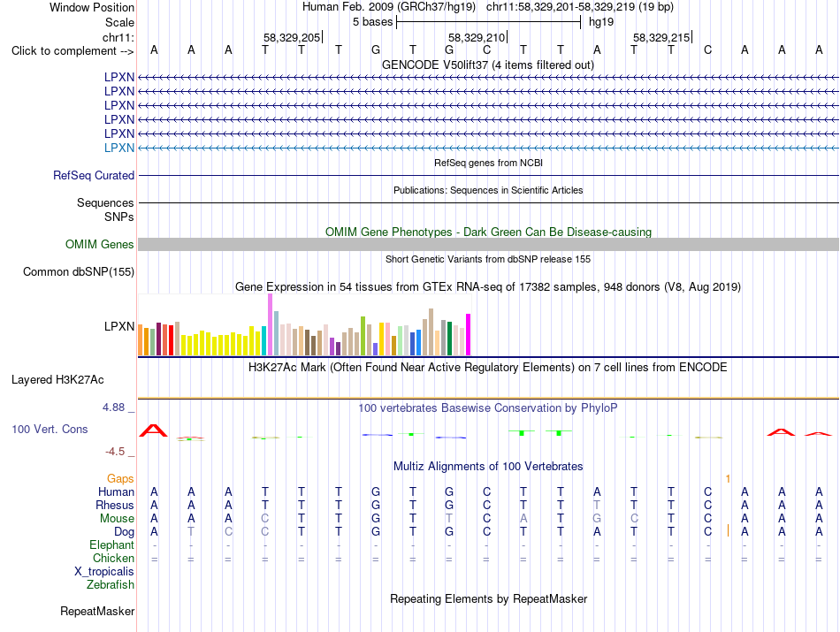Click the 'Window Position' label
Screen dimensions: 840x632
(92, 7)
